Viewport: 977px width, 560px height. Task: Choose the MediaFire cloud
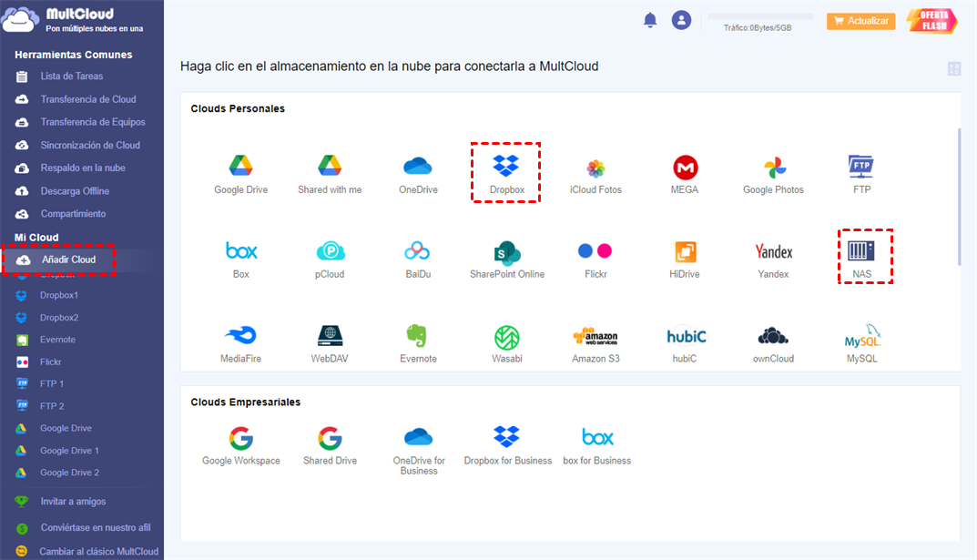pos(241,344)
